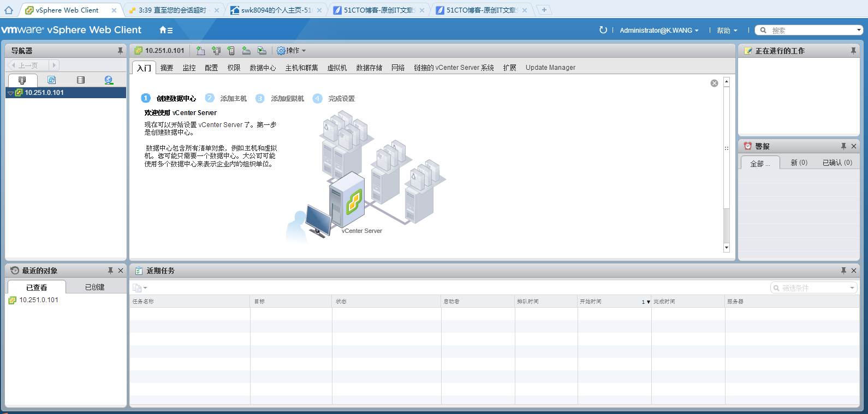Open the 虚拟机 tab
Image resolution: width=868 pixels, height=414 pixels.
337,68
